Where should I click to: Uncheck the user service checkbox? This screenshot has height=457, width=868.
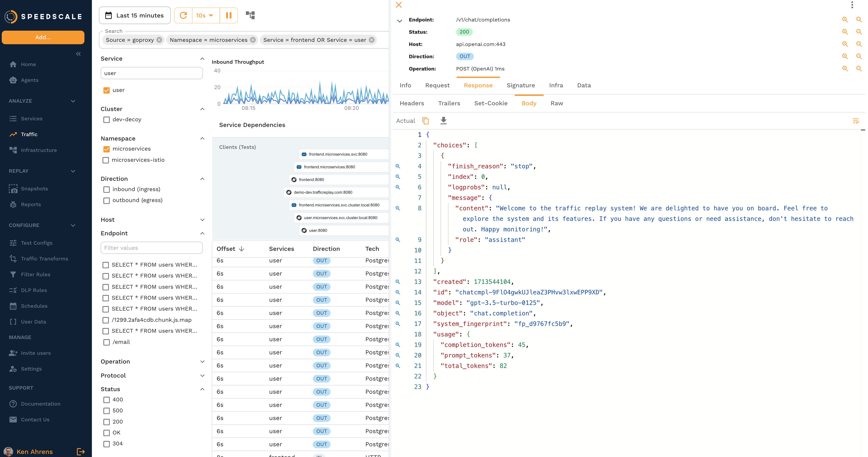[107, 90]
